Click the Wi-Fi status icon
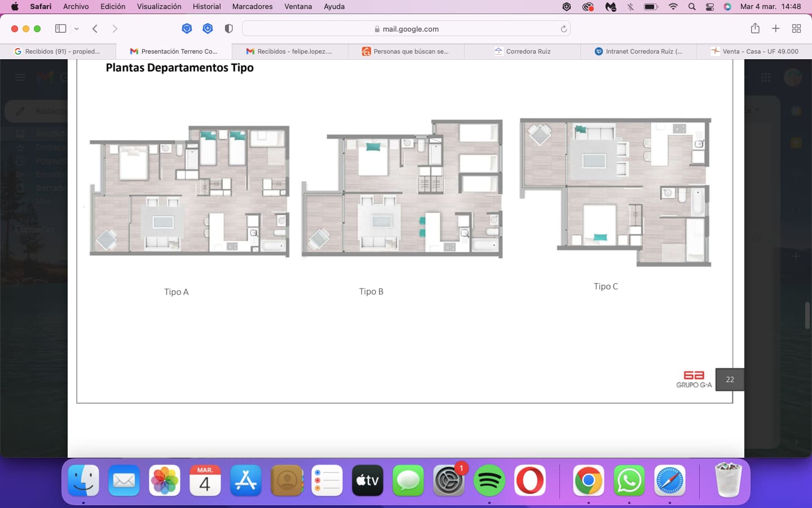 point(673,7)
